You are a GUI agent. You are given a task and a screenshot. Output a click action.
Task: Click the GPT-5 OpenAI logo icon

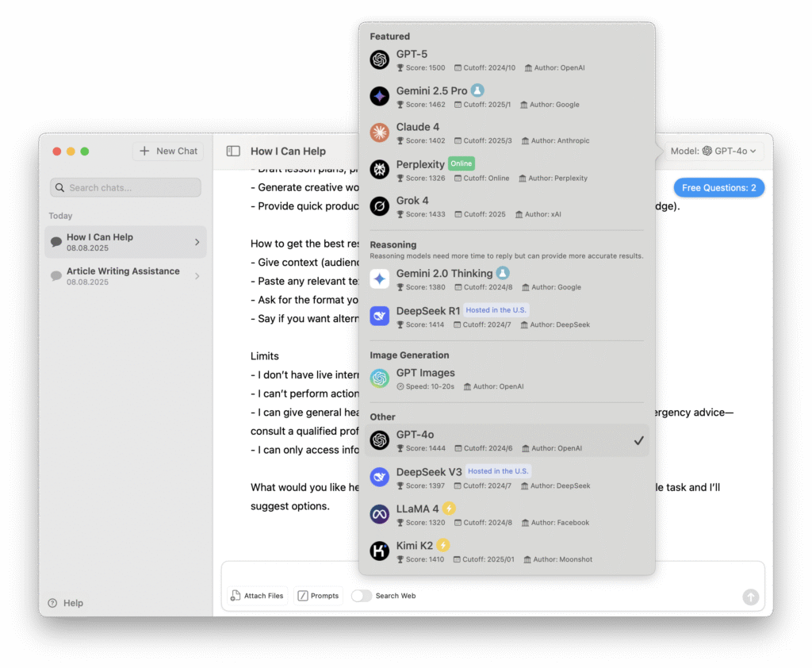379,60
